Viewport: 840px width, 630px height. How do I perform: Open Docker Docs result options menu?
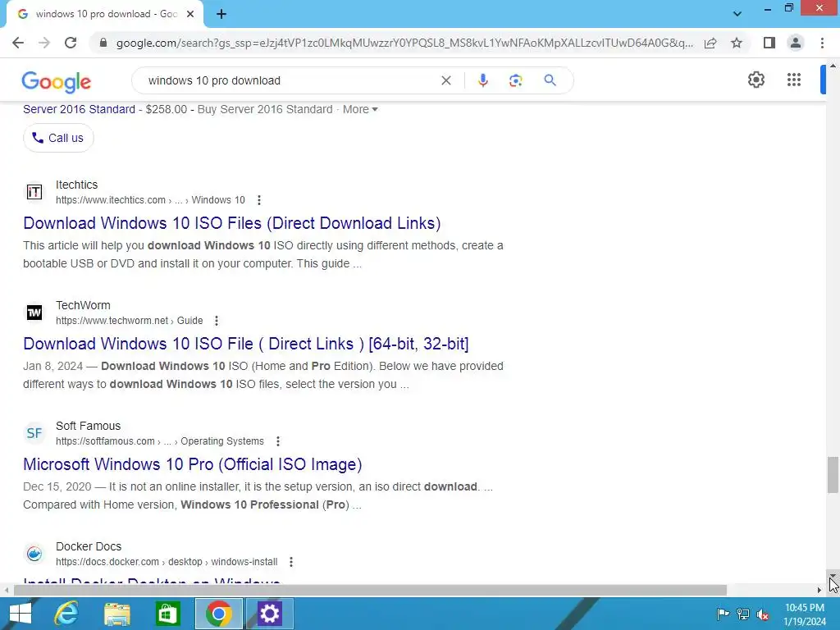[x=291, y=561]
